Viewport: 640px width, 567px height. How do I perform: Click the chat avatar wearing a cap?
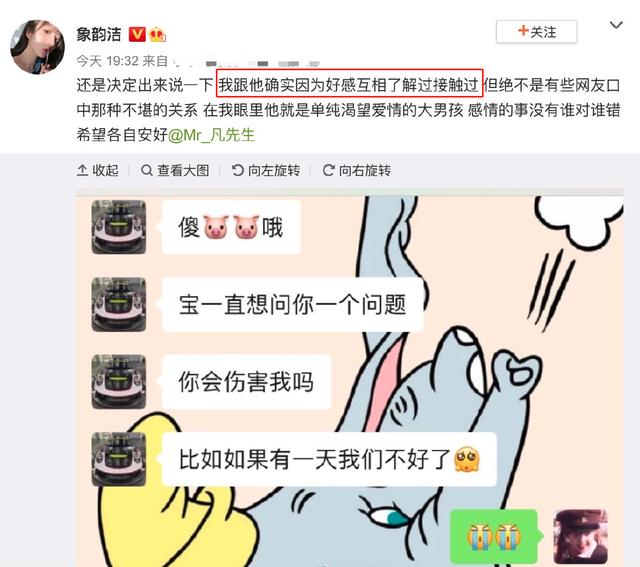(x=580, y=536)
